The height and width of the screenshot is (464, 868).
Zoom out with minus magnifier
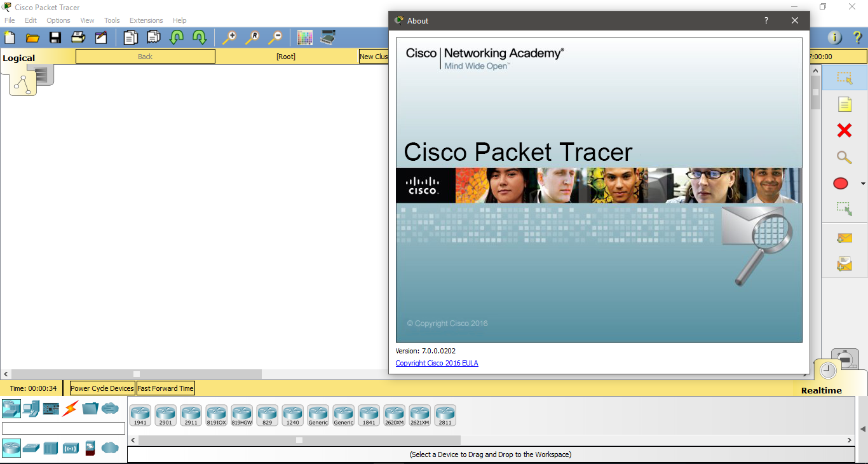(275, 38)
